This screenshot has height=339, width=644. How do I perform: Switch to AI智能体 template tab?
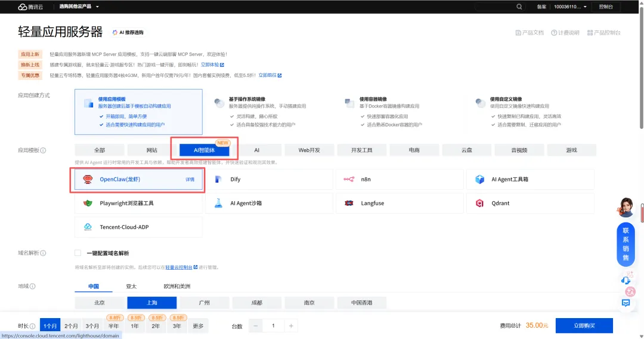pyautogui.click(x=204, y=150)
